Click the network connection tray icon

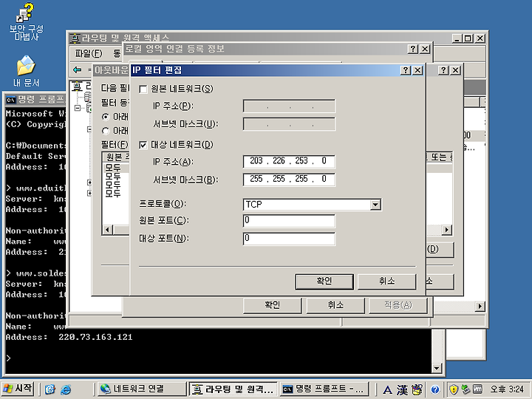click(x=465, y=389)
